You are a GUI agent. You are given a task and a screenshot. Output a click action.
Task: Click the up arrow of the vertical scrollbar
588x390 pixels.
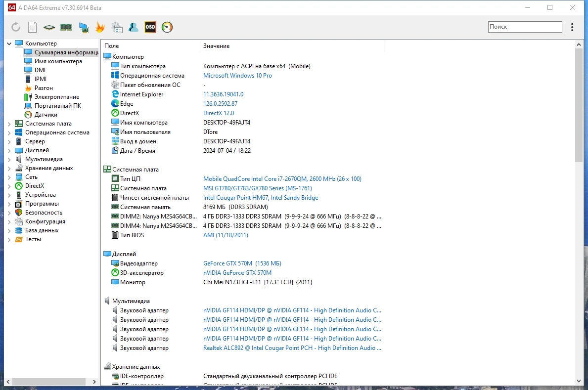pyautogui.click(x=578, y=44)
